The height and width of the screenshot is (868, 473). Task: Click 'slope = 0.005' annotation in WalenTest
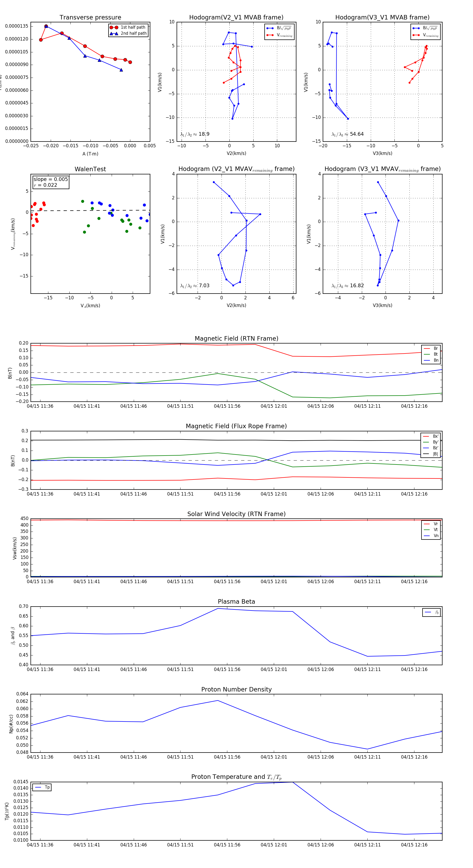[x=50, y=179]
